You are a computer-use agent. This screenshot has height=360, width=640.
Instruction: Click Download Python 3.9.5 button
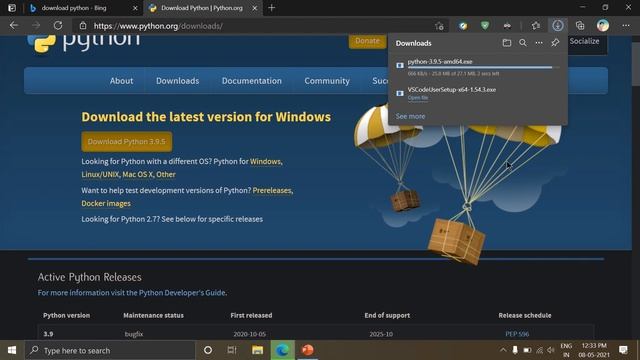(127, 142)
